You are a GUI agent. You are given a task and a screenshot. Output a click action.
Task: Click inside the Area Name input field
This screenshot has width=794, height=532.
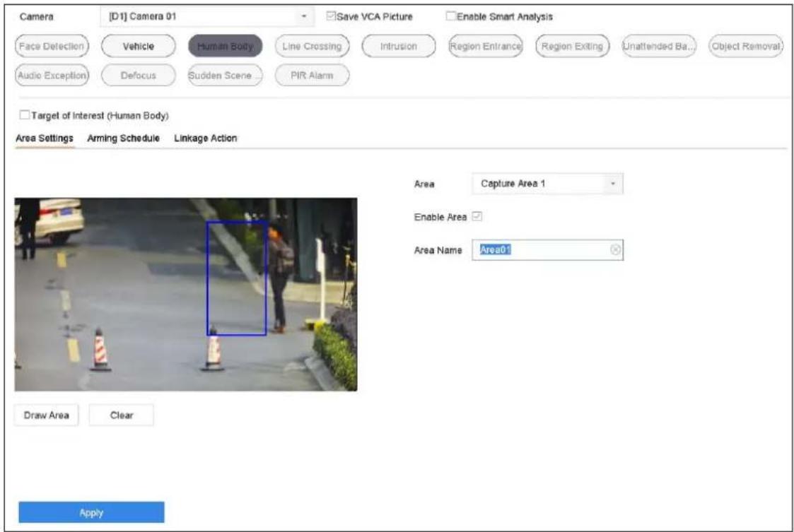(x=547, y=249)
